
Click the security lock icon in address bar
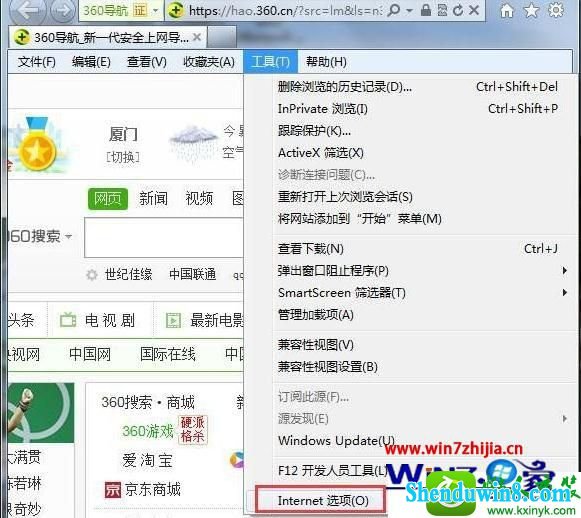[x=426, y=10]
